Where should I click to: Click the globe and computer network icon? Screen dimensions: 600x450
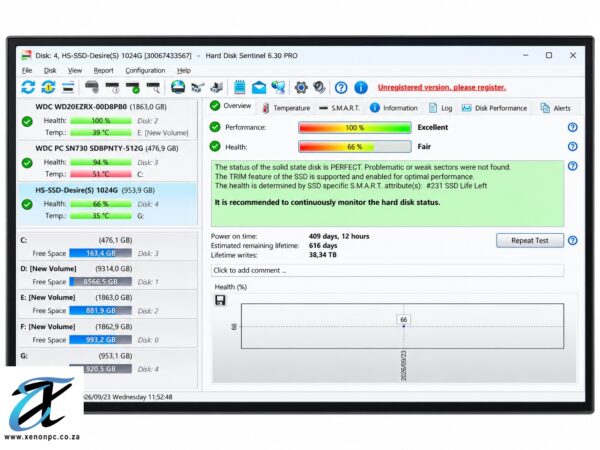[x=279, y=87]
